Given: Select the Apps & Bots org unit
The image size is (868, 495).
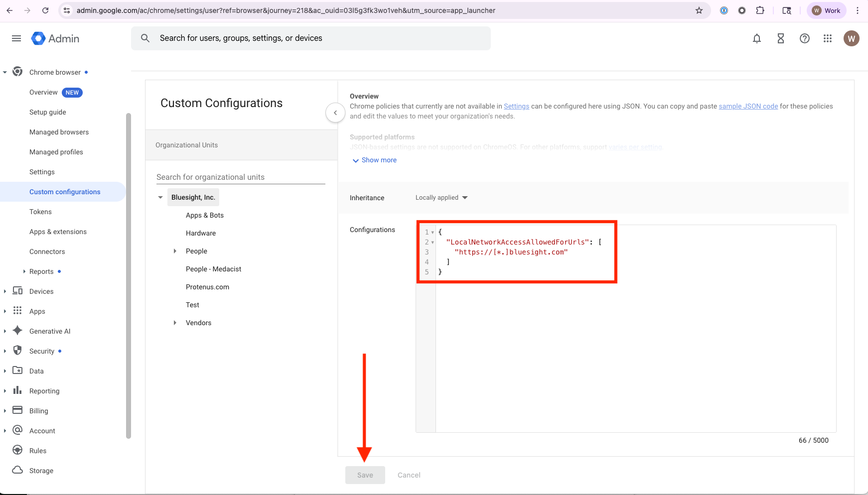Looking at the screenshot, I should click(x=205, y=215).
